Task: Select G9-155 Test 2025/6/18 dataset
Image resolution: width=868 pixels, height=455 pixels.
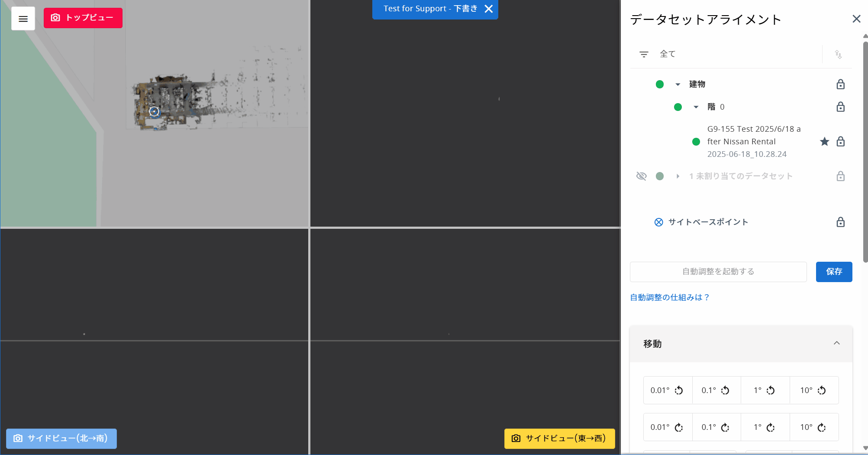Action: tap(754, 141)
